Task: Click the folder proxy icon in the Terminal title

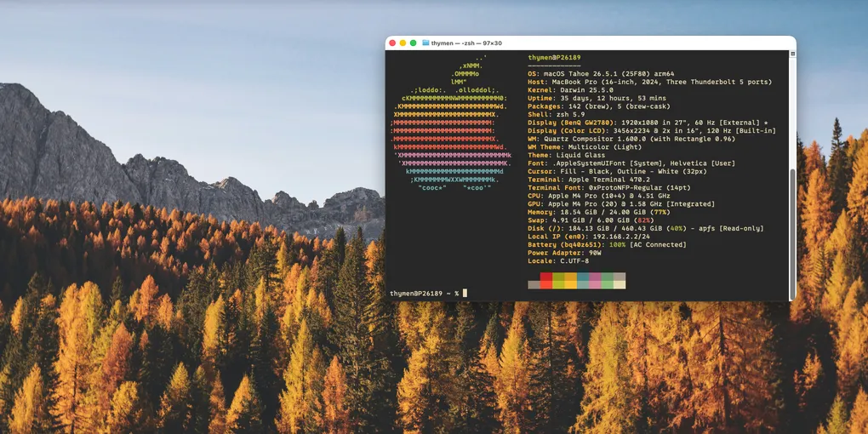Action: 425,43
